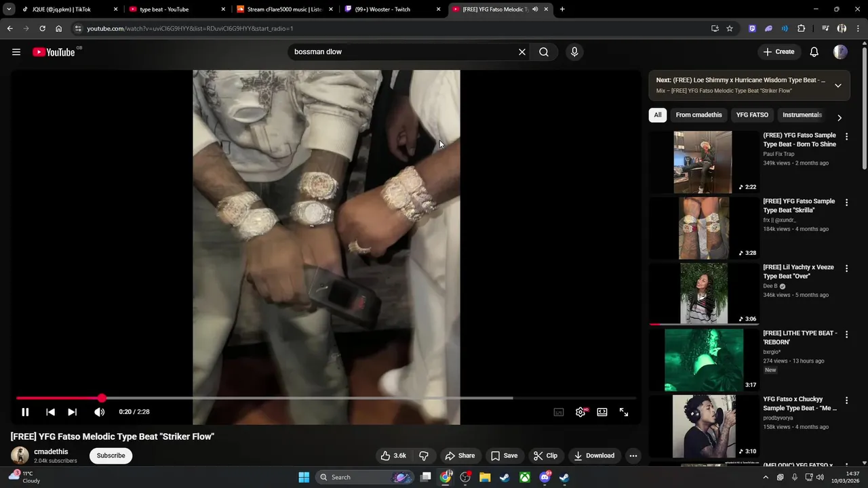The width and height of the screenshot is (868, 488).
Task: Skip to the previous video
Action: click(50, 412)
